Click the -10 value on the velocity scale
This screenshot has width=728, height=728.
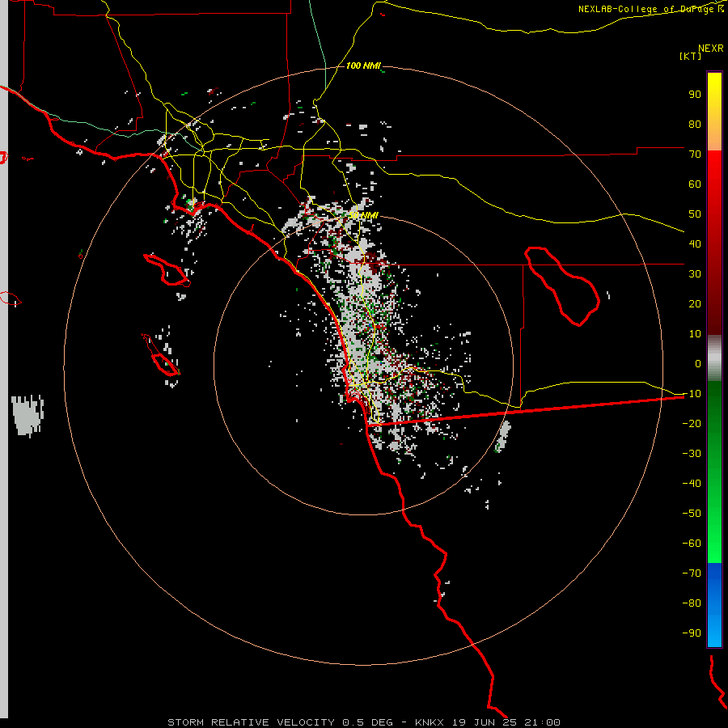point(692,394)
